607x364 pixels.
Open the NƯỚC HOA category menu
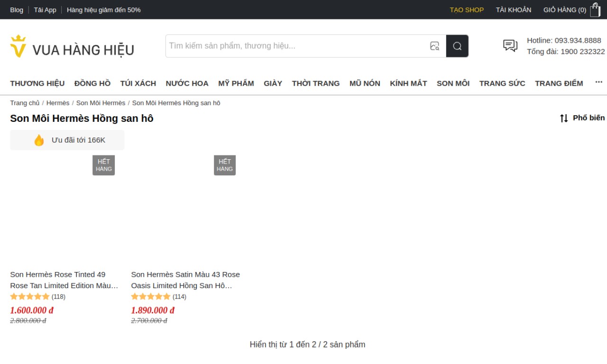click(187, 83)
